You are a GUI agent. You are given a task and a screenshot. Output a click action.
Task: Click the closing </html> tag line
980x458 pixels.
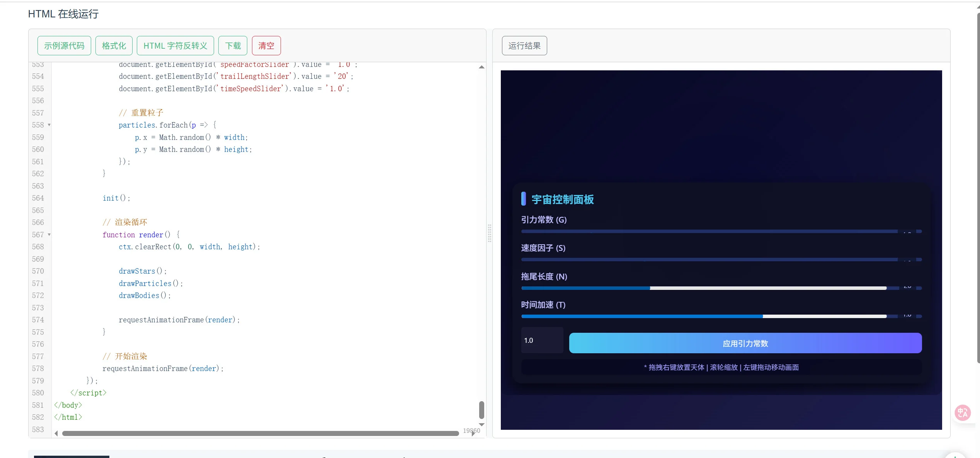point(68,417)
